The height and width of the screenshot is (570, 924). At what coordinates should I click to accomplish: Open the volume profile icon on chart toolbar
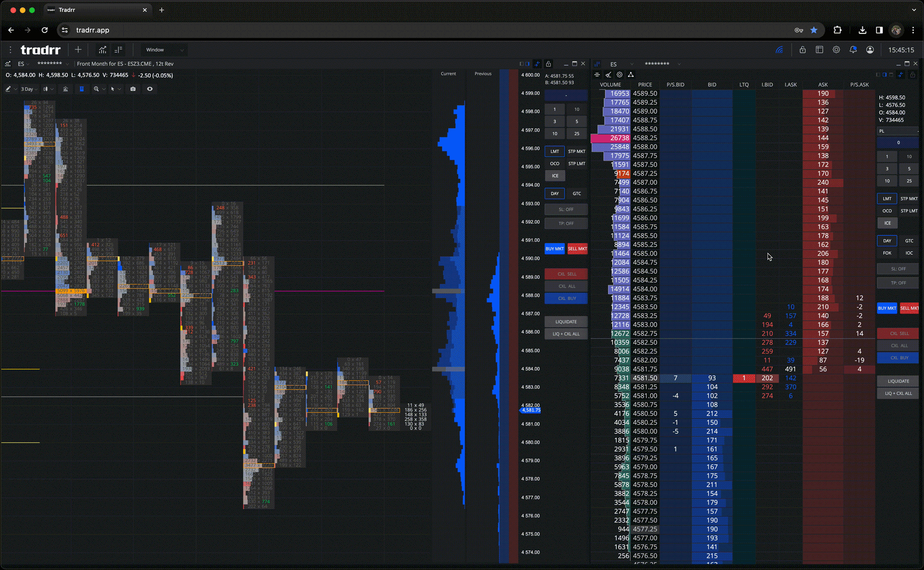[x=82, y=89]
